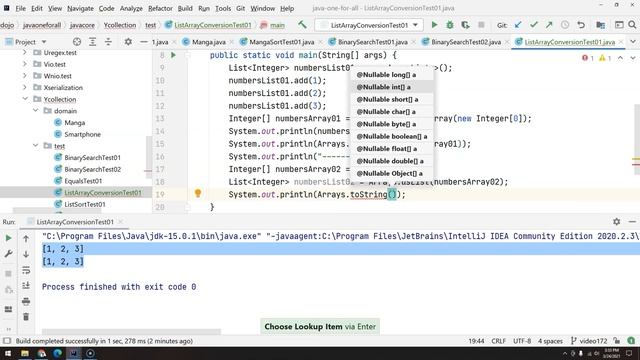Image resolution: width=640 pixels, height=360 pixels.
Task: Open the run configuration dropdown
Action: click(415, 25)
